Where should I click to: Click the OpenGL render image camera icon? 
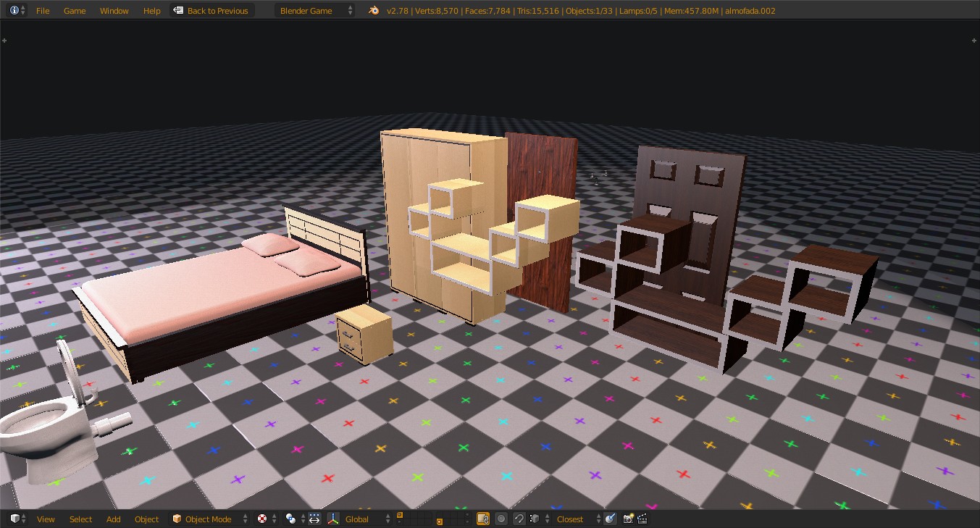[x=628, y=519]
